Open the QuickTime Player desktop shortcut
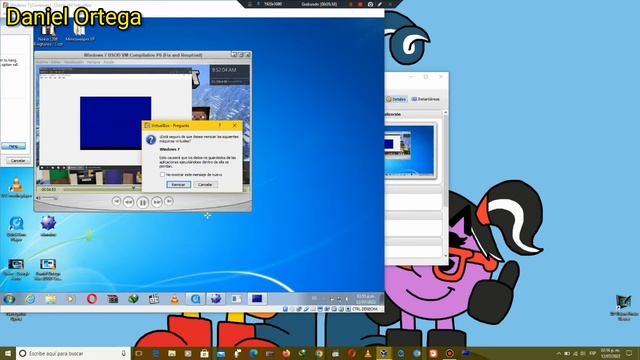Image resolution: width=640 pixels, height=360 pixels. pyautogui.click(x=16, y=229)
